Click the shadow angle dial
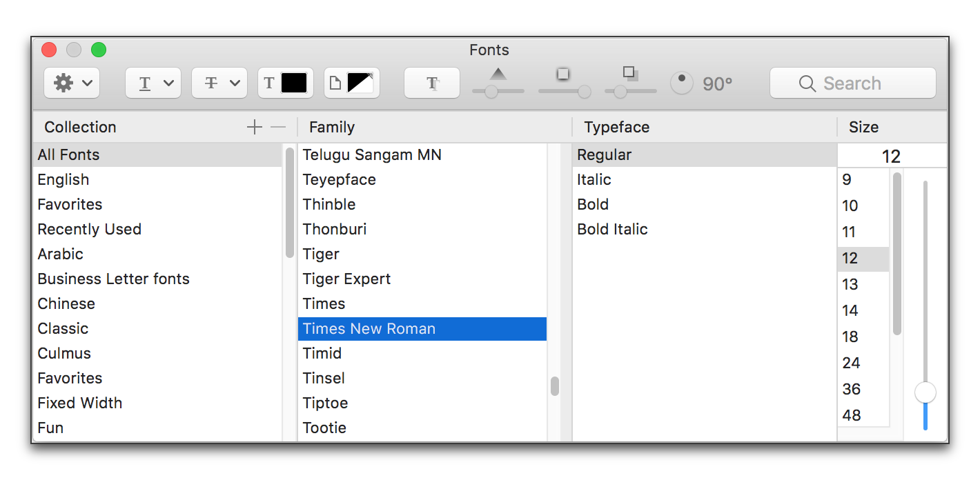 pos(682,83)
